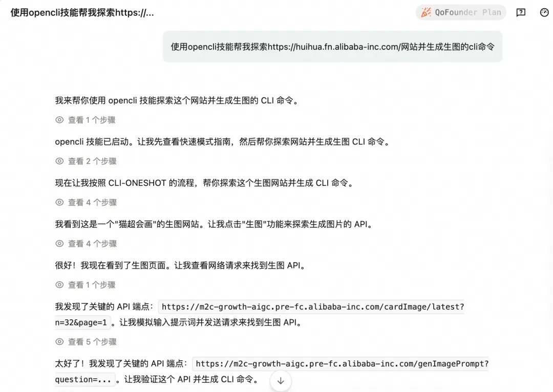This screenshot has height=392, width=553.
Task: Click the genImagePrompt API endpoint code
Action: coord(342,363)
